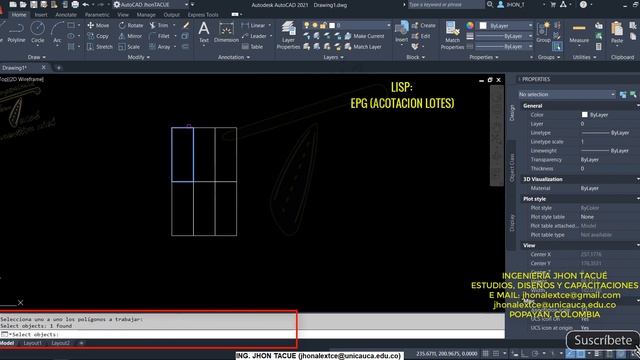The width and height of the screenshot is (640, 360).
Task: Activate the Scale command
Action: click(129, 47)
